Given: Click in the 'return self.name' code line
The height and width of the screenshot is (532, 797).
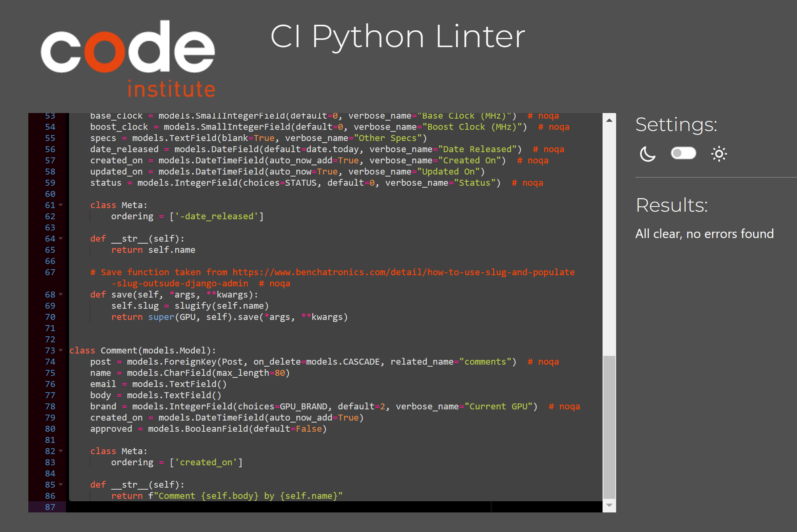Looking at the screenshot, I should click(x=153, y=250).
